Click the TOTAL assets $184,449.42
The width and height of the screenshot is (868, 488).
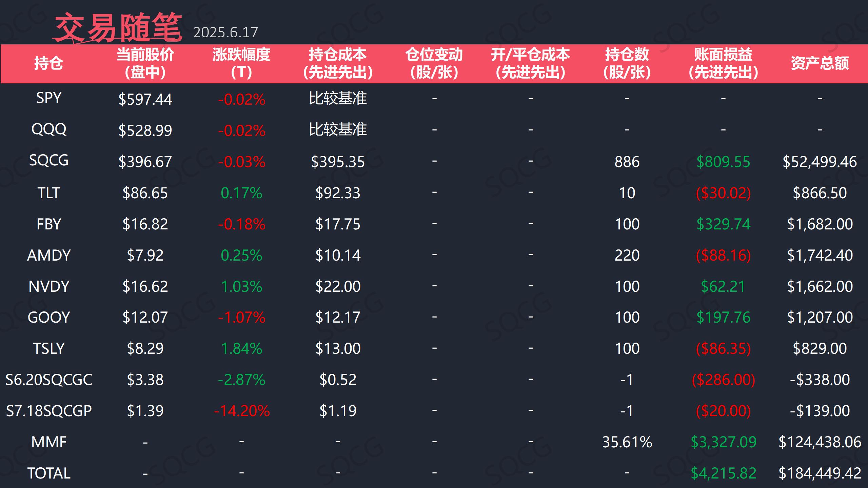pos(820,473)
